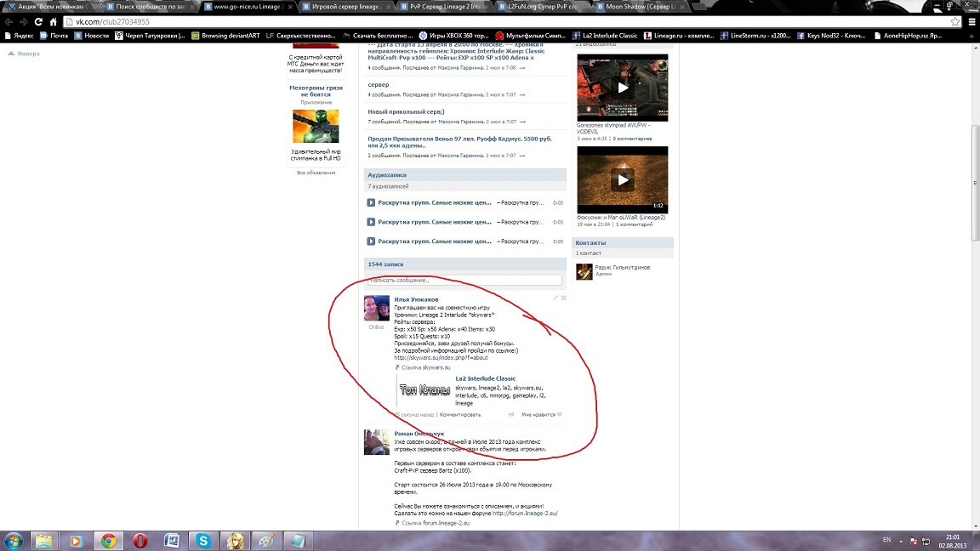
Task: Open the Новости bookmark
Action: (91, 36)
